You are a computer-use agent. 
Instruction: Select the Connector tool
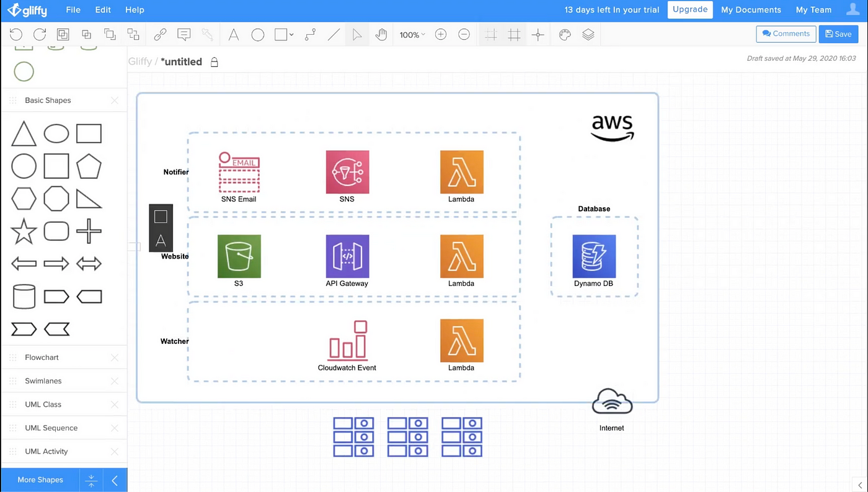310,35
